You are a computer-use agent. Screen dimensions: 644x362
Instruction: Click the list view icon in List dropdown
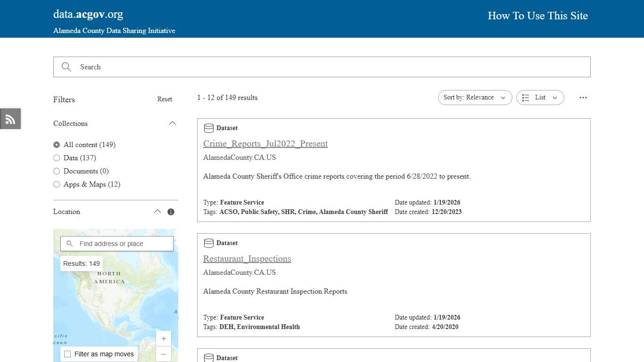(x=526, y=98)
